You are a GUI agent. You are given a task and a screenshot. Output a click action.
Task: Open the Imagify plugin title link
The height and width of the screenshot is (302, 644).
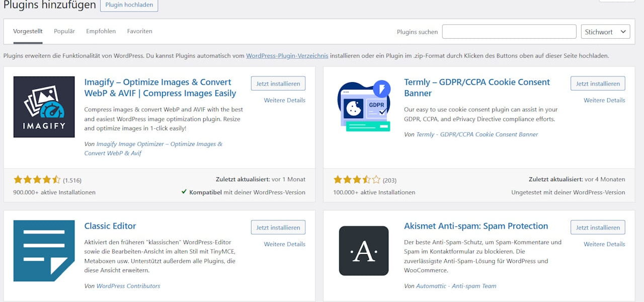point(160,88)
